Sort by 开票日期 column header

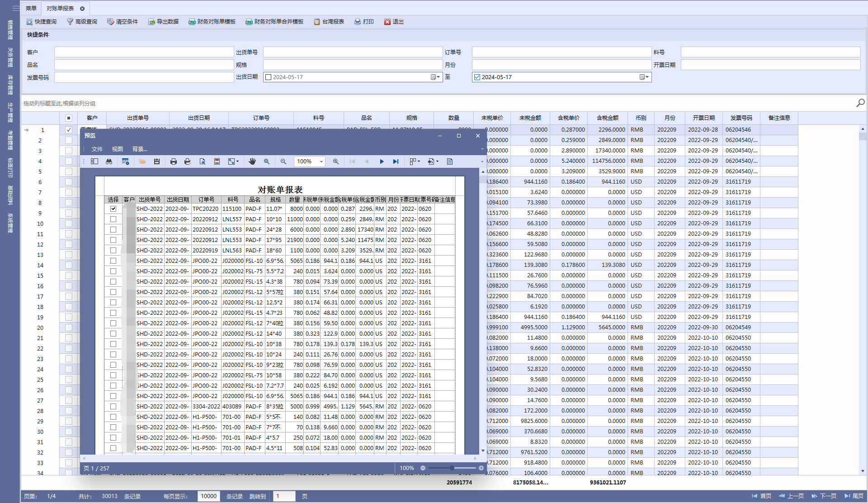point(703,118)
